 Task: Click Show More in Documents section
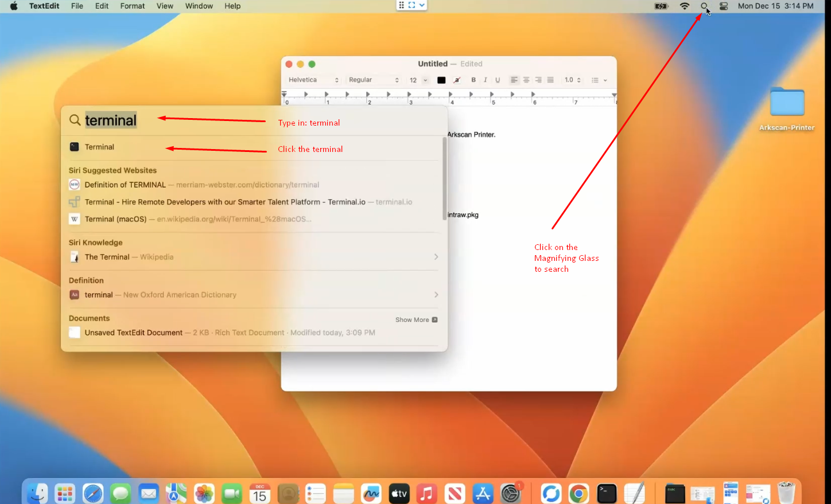[x=416, y=320]
